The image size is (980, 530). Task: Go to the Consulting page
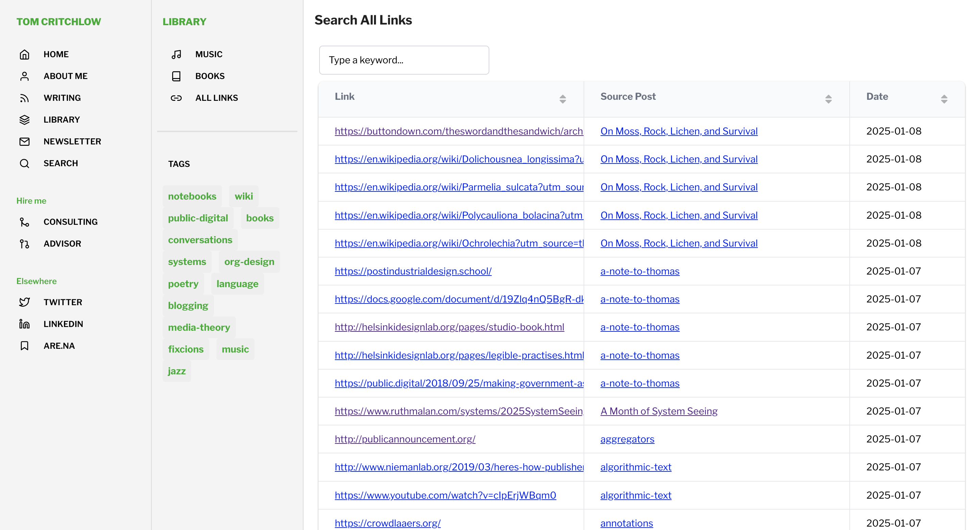[x=70, y=222]
